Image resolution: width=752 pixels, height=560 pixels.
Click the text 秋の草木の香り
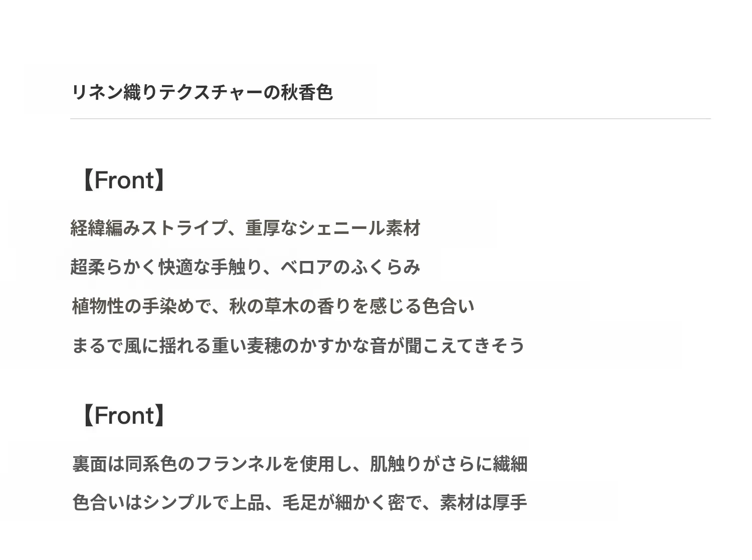pos(290,306)
